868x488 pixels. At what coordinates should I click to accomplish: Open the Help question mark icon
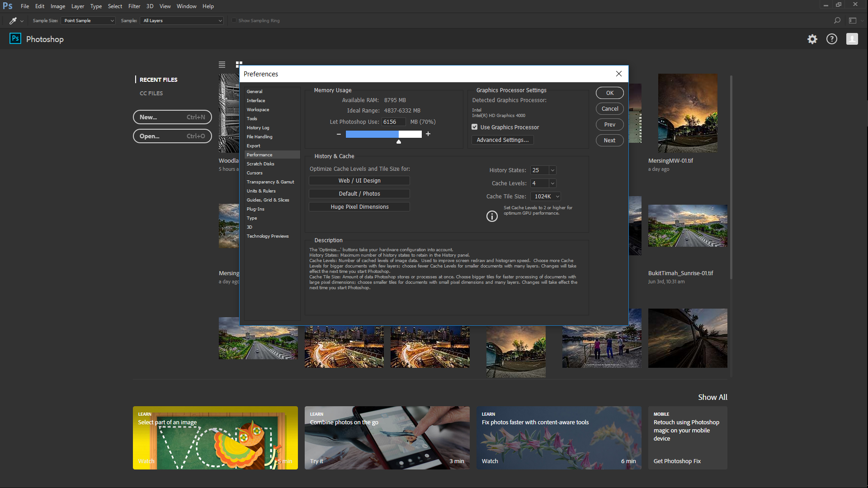(832, 39)
